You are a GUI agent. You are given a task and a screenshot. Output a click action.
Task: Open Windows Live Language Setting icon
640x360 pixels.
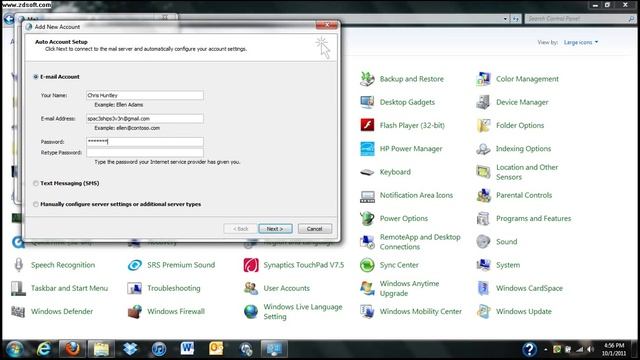tap(251, 311)
